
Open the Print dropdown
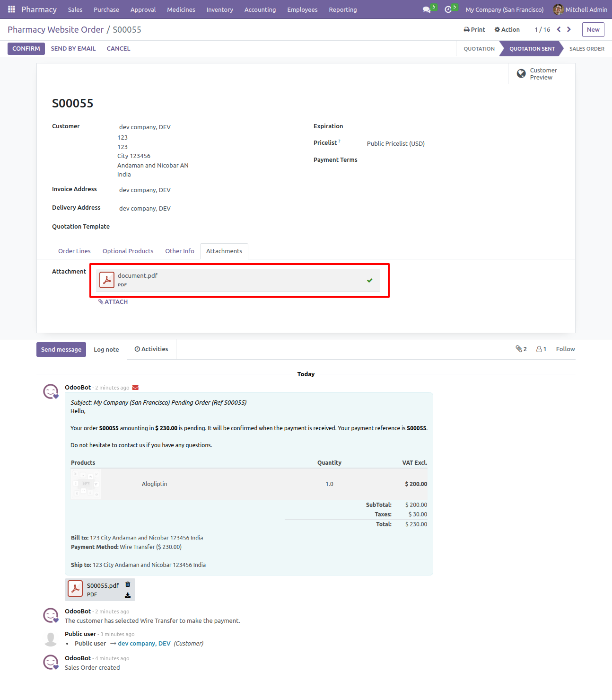(x=474, y=29)
